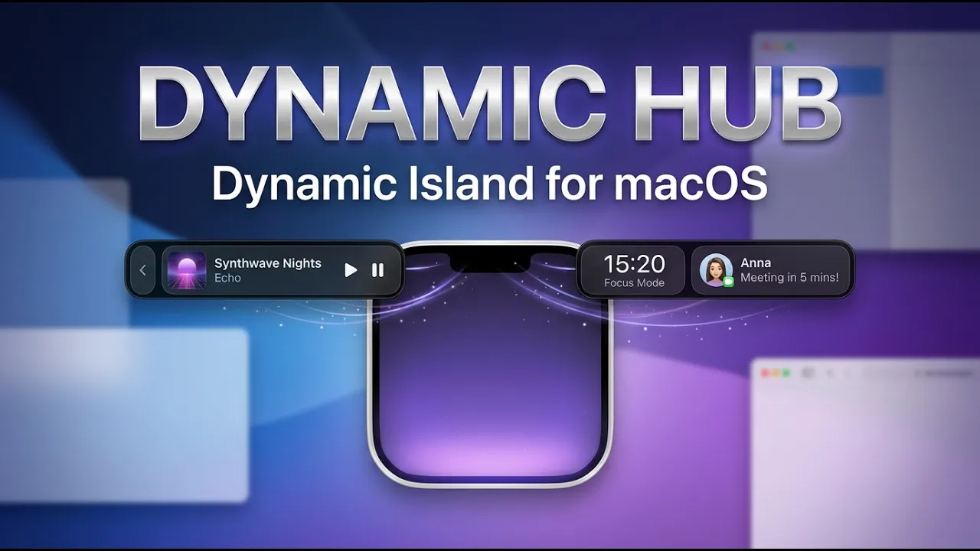The height and width of the screenshot is (551, 980).
Task: Click the Anna sender name
Action: [x=756, y=263]
